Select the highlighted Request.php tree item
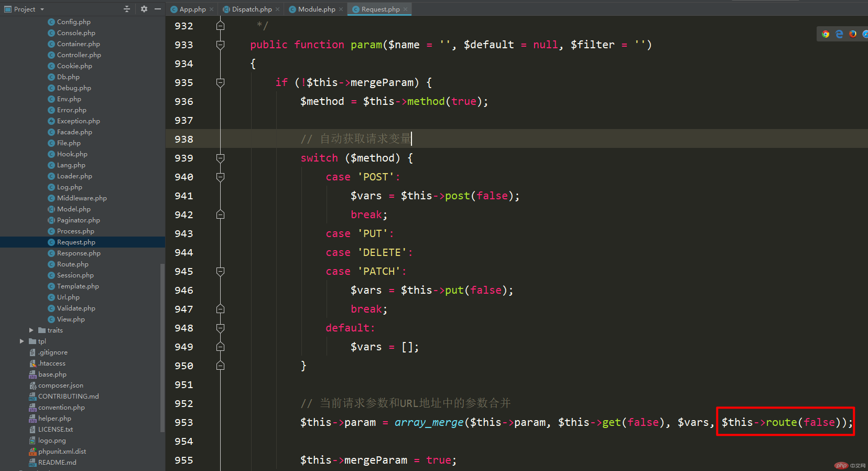Screen dimensions: 868x471 tap(82, 242)
